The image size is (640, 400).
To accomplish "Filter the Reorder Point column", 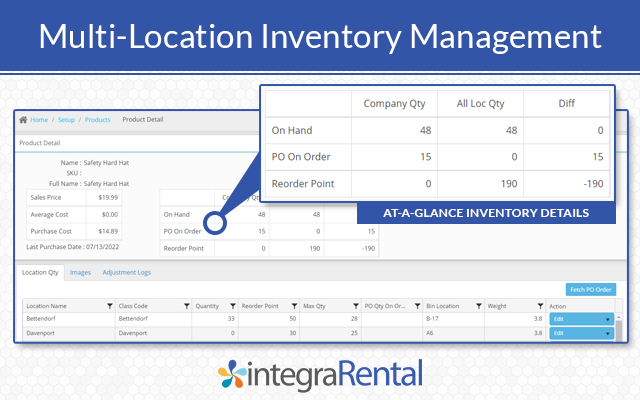I will click(x=294, y=306).
